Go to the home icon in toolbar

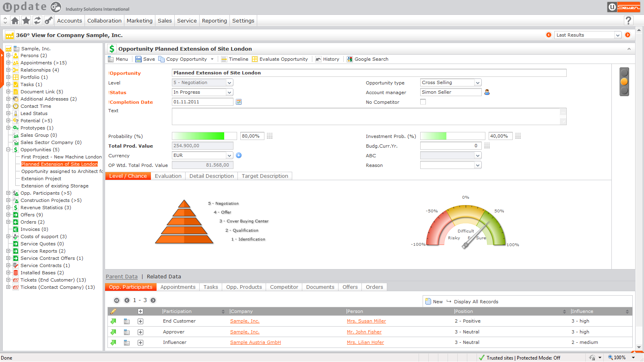[x=15, y=21]
